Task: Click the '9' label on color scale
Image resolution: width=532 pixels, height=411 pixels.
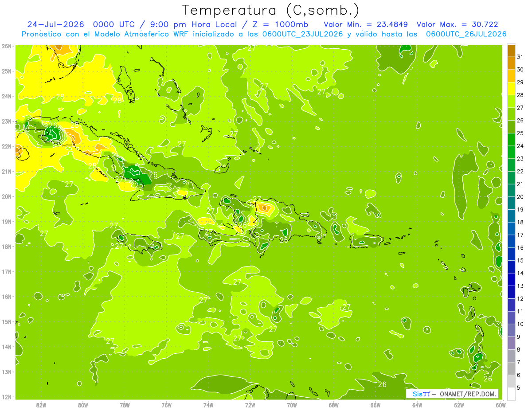Action: pyautogui.click(x=519, y=337)
